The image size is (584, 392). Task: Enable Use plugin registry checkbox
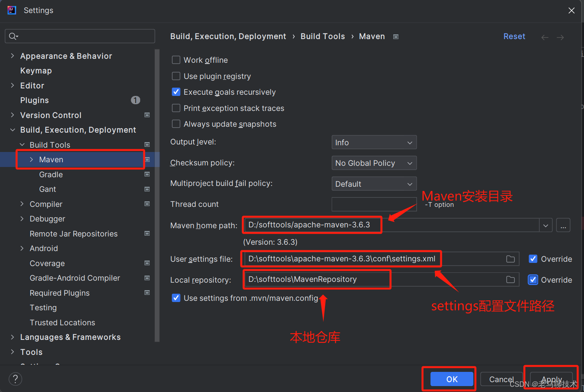coord(176,76)
